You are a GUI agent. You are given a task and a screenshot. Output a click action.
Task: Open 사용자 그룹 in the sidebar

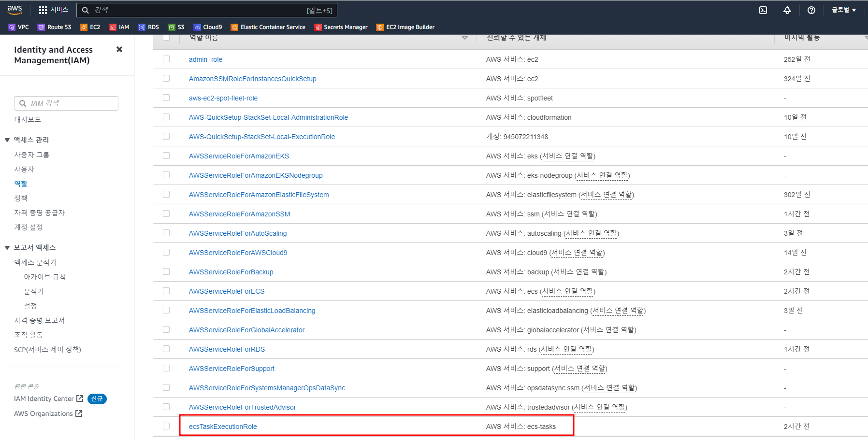32,155
